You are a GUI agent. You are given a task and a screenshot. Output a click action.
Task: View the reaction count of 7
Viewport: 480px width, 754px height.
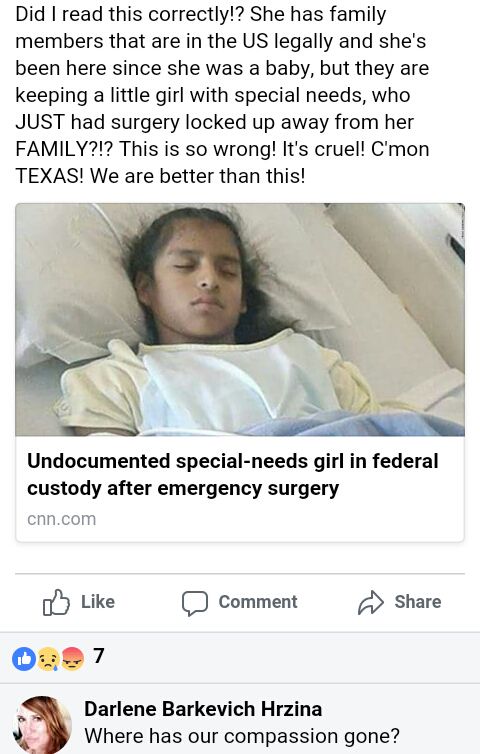click(x=99, y=656)
